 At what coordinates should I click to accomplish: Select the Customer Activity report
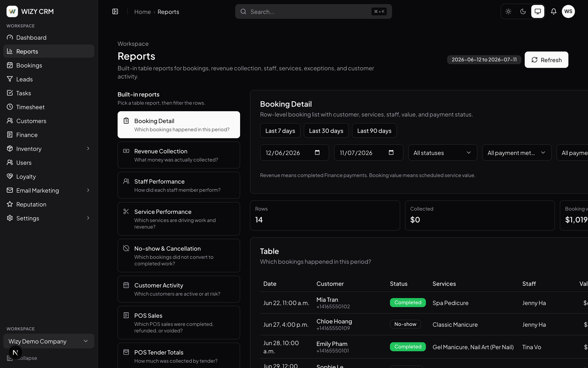[x=179, y=289]
